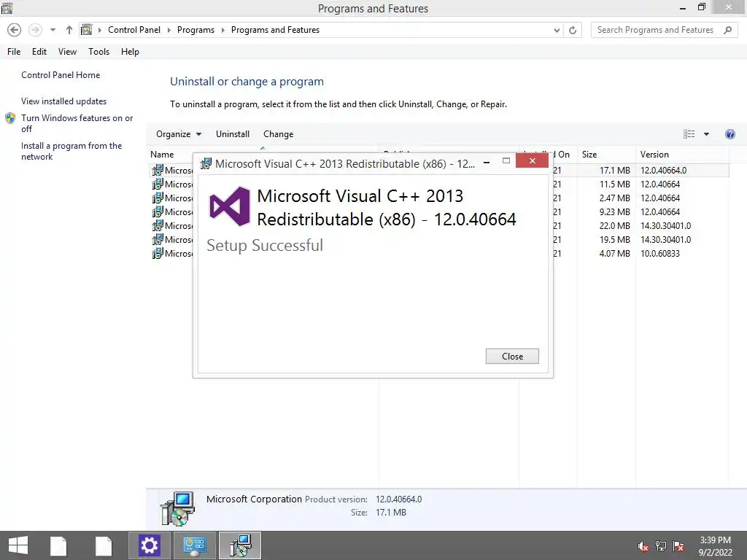The height and width of the screenshot is (560, 747).
Task: Go up one level with Up arrow
Action: click(69, 30)
